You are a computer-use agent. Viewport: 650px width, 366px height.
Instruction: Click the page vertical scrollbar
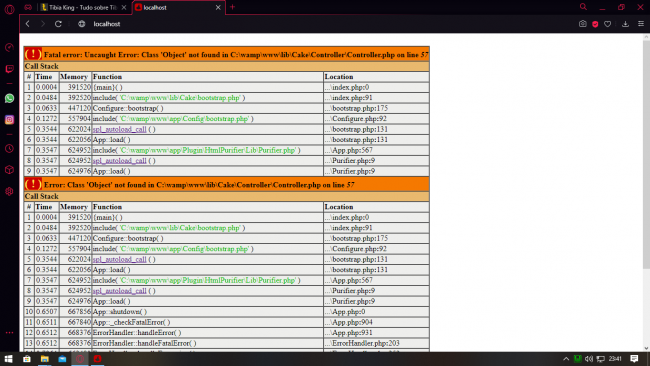click(646, 154)
